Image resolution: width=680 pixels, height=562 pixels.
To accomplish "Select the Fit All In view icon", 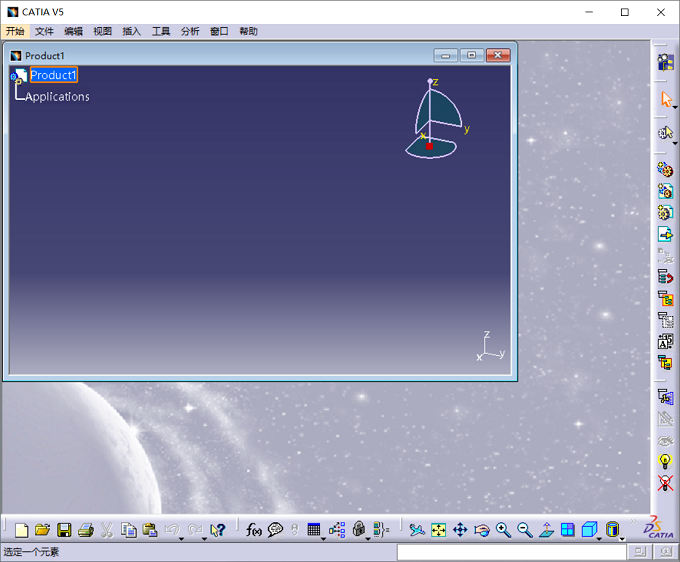I will (438, 530).
